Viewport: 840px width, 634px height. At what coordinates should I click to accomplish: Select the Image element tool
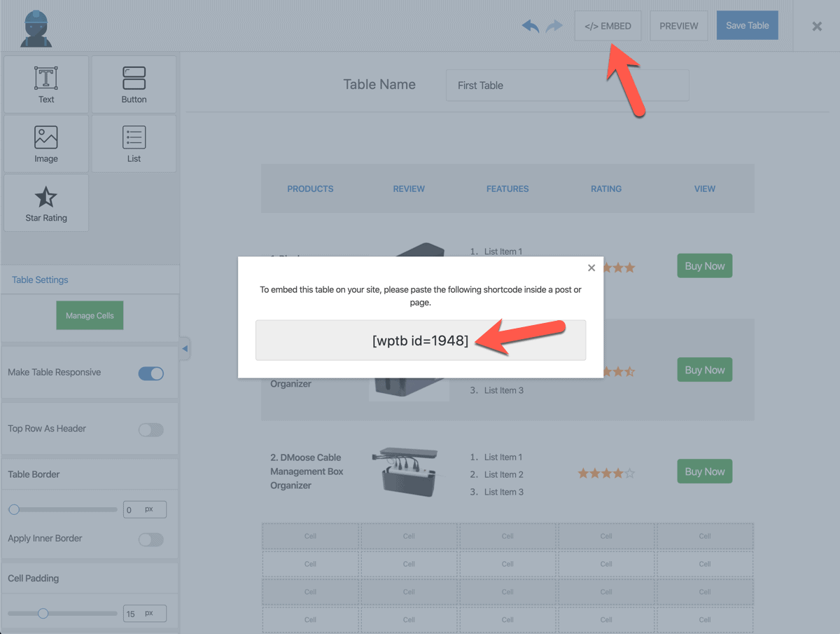[45, 144]
